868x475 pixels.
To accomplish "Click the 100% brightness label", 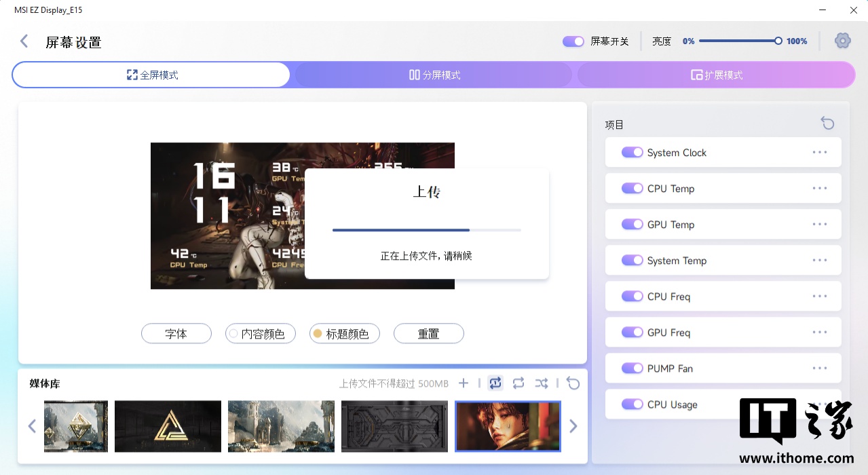I will point(797,41).
